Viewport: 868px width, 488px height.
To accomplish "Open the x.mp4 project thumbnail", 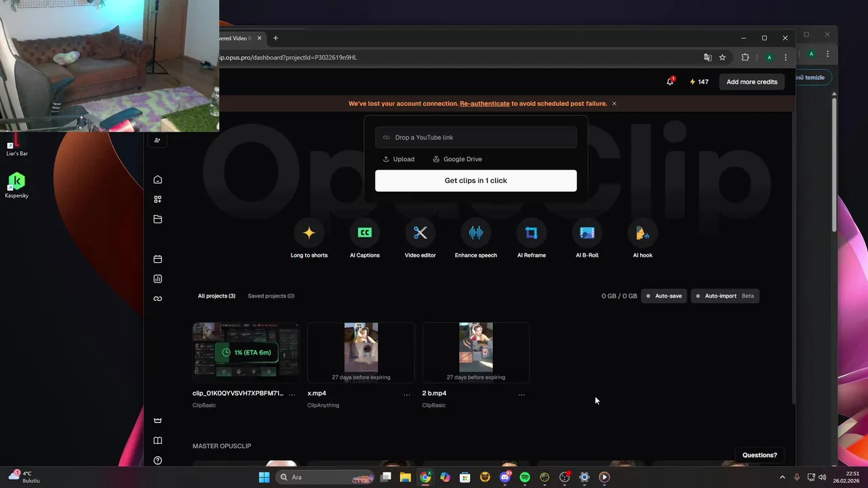I will [x=361, y=352].
